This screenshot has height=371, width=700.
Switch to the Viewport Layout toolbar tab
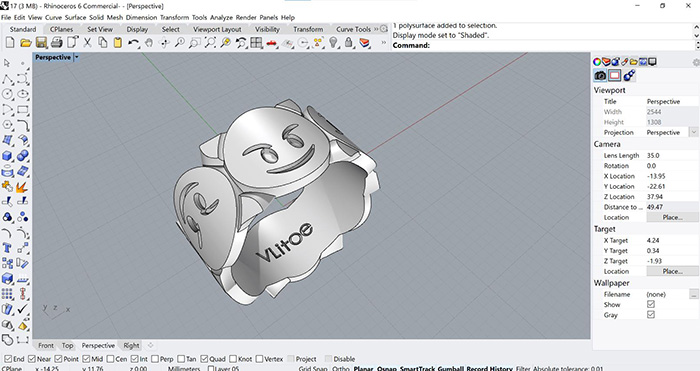click(217, 29)
